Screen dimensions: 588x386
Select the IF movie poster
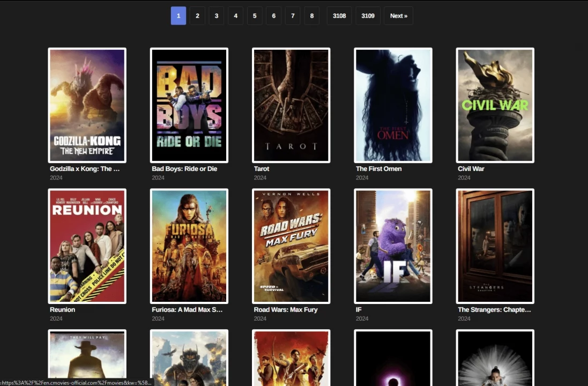[x=393, y=246]
